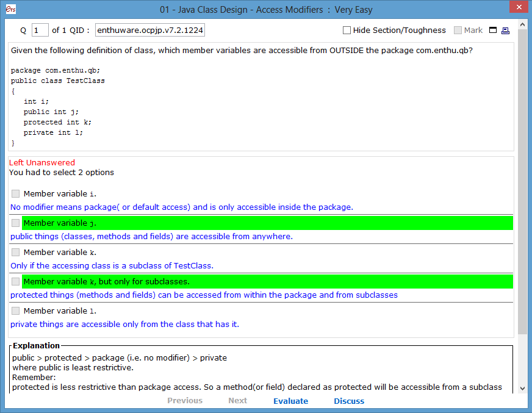Click the question number input field
Image resolution: width=532 pixels, height=413 pixels.
coord(40,31)
